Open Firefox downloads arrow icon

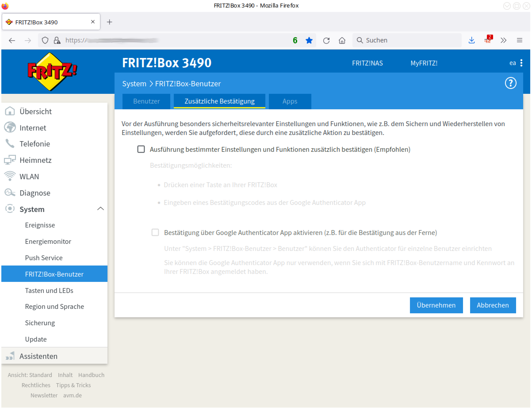tap(471, 40)
